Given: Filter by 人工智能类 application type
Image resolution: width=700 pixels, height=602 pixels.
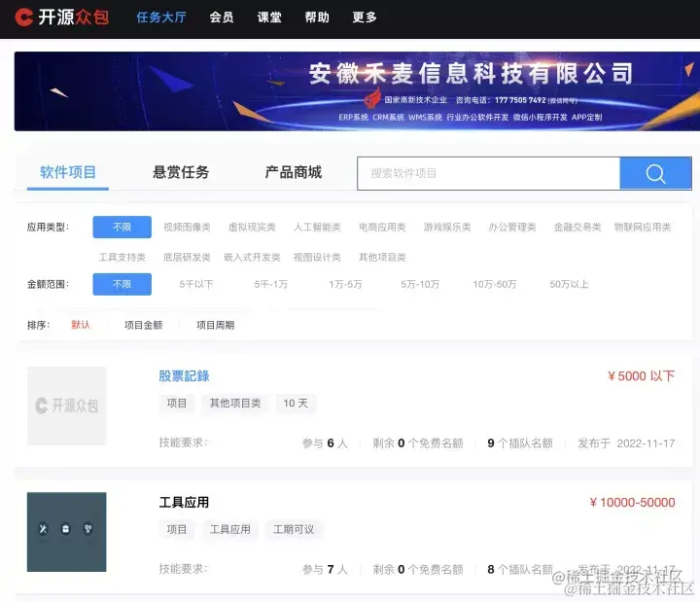Looking at the screenshot, I should click(317, 228).
